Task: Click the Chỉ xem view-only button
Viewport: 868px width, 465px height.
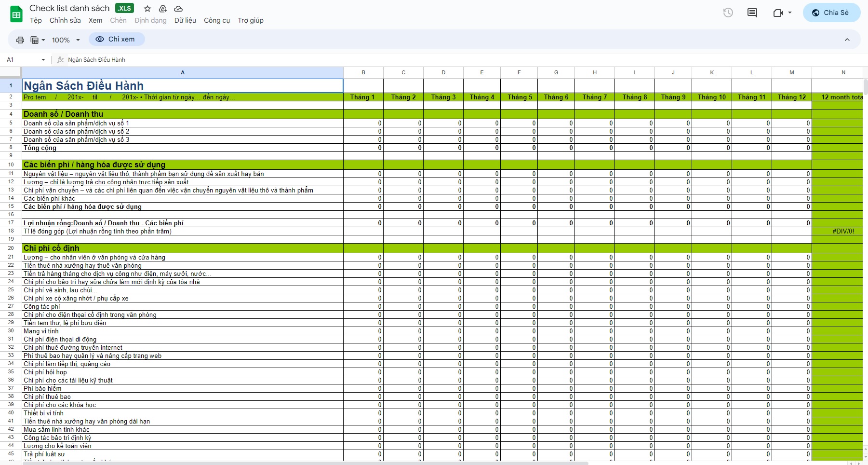Action: tap(116, 39)
